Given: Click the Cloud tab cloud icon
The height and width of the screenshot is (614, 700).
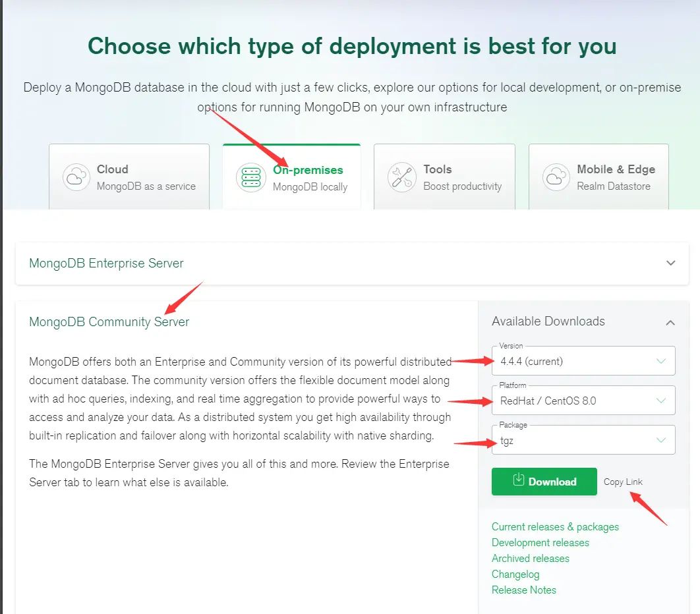Looking at the screenshot, I should point(76,177).
